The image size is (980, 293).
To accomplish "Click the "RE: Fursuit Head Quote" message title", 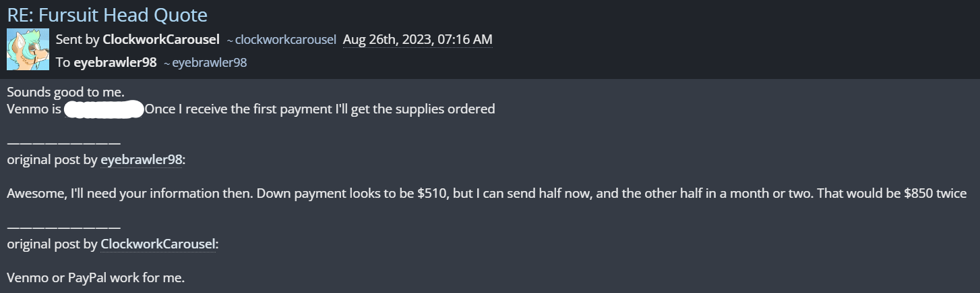I will tap(107, 14).
